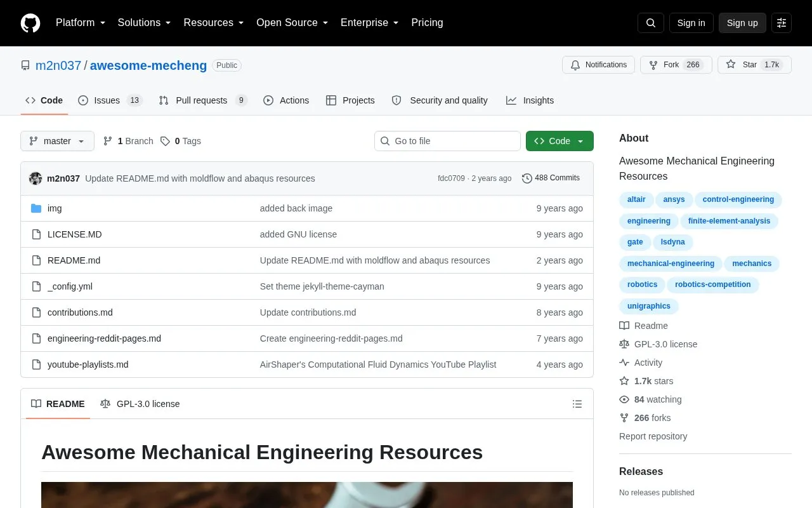Click the Sign in button

pos(691,23)
